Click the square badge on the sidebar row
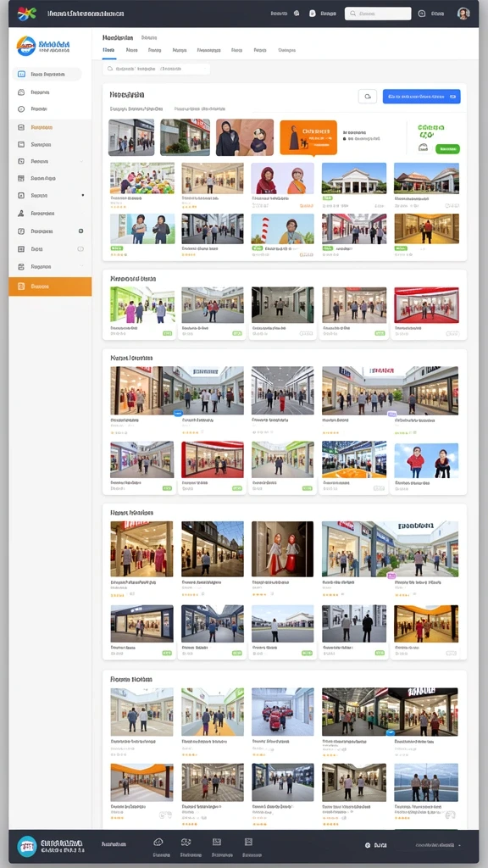Image resolution: width=488 pixels, height=868 pixels. click(x=80, y=231)
